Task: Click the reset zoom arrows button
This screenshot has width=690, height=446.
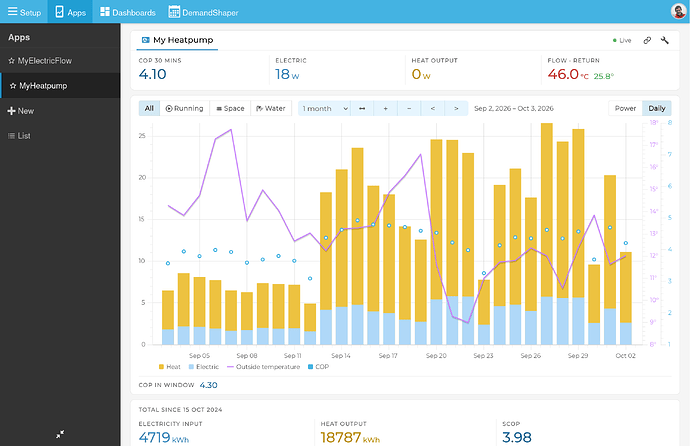Action: pos(362,108)
